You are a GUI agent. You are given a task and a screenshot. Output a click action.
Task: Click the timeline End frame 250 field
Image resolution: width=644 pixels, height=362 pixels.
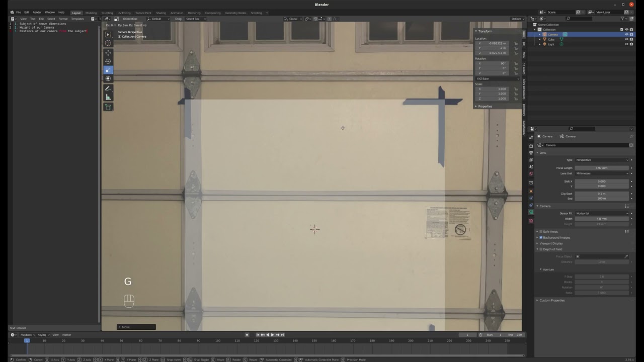click(515, 335)
